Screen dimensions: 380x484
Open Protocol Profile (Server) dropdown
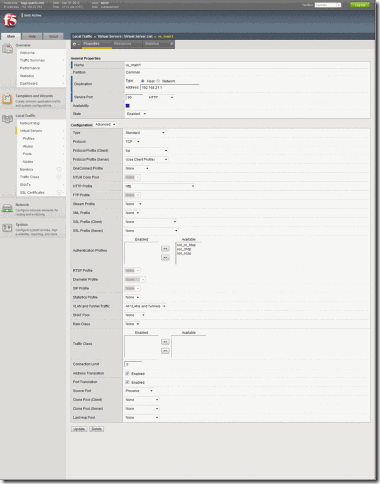point(146,159)
